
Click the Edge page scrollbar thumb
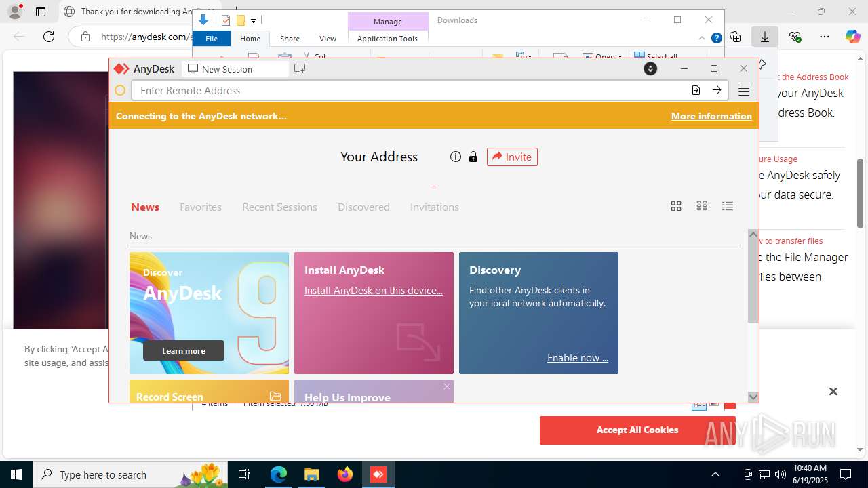pos(861,193)
